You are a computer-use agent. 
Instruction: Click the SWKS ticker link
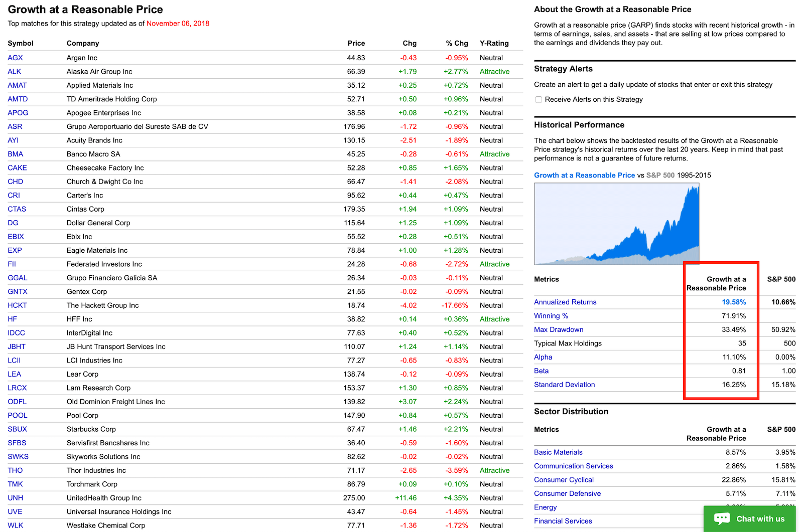[x=18, y=457]
